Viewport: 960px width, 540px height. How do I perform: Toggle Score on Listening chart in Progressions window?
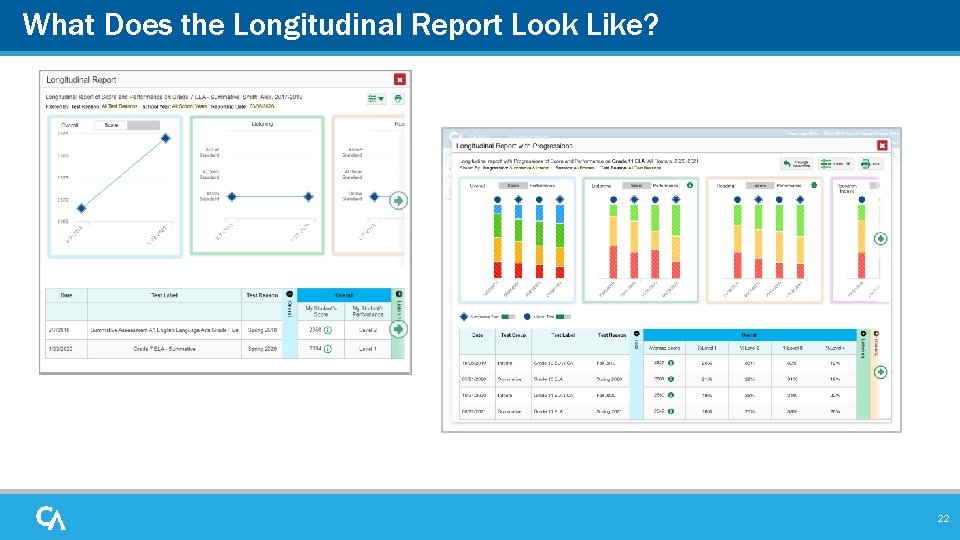(637, 186)
